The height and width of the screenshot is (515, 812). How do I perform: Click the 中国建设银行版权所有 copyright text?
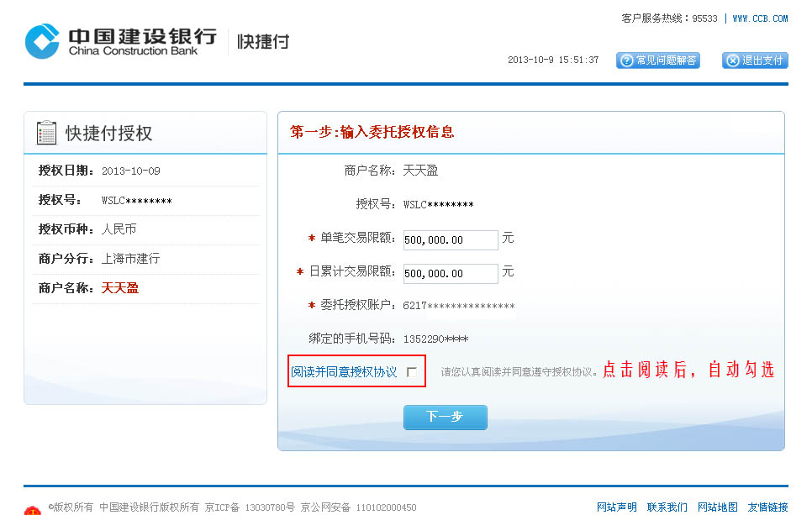(x=149, y=507)
